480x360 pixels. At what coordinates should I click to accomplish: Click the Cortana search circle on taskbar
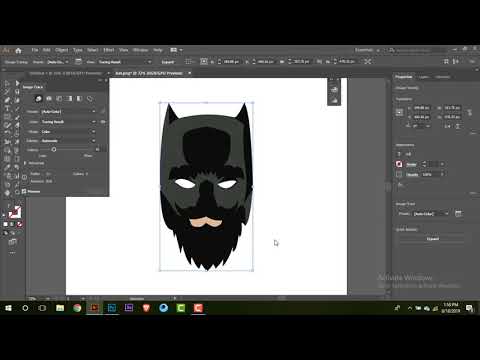point(25,308)
